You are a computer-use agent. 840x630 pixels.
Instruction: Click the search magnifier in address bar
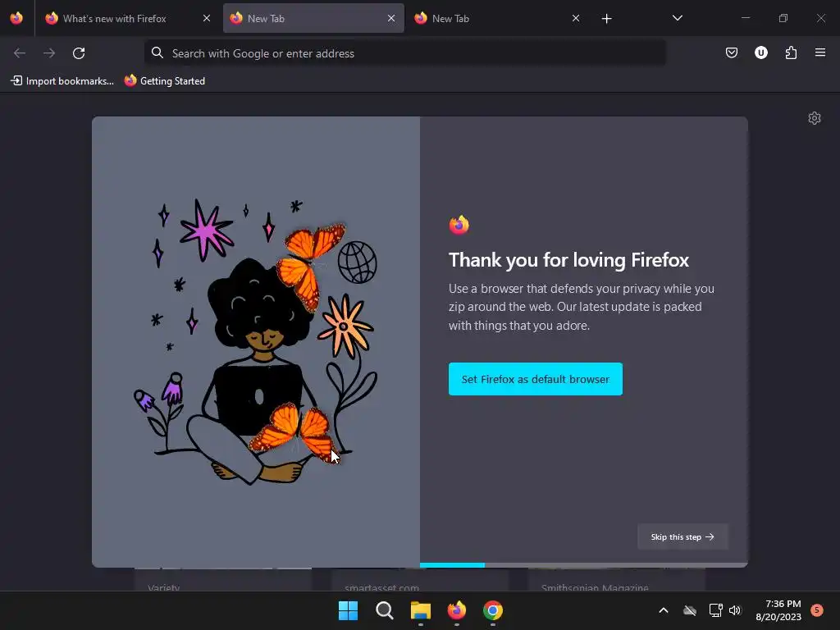point(157,52)
